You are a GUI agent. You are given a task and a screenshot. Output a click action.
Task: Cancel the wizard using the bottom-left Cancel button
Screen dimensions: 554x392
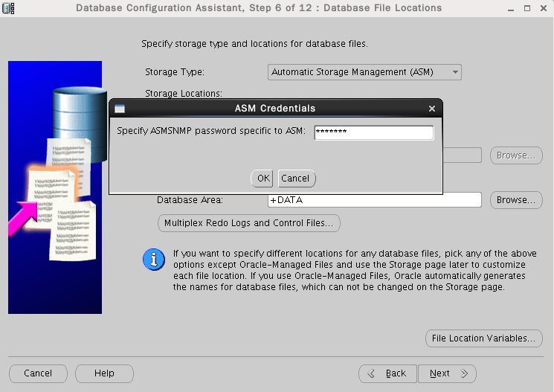[x=38, y=373]
